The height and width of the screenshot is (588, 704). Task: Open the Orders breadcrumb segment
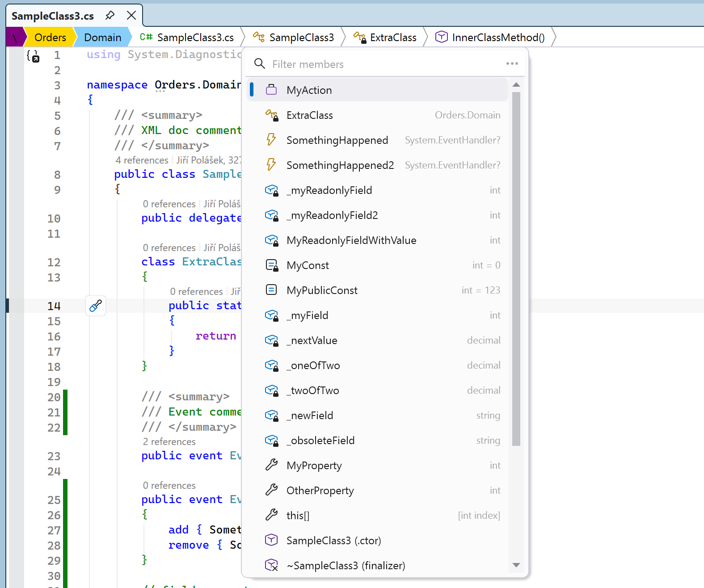pyautogui.click(x=50, y=37)
